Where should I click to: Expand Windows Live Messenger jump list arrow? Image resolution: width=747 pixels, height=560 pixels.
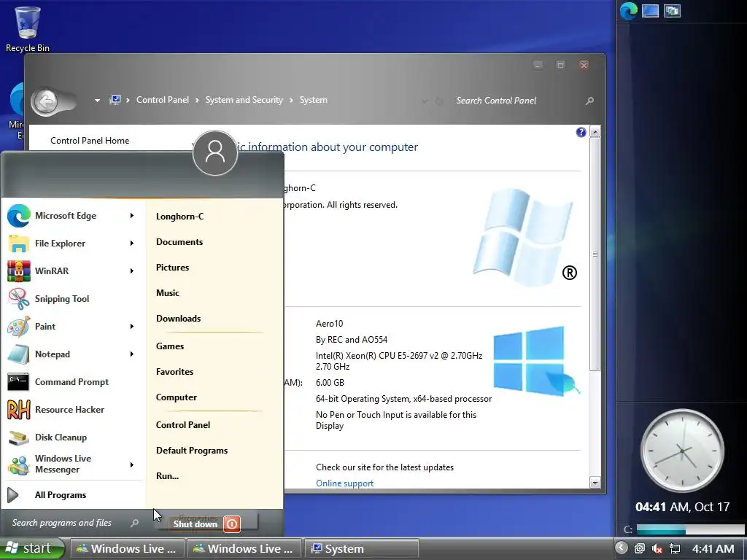[132, 464]
